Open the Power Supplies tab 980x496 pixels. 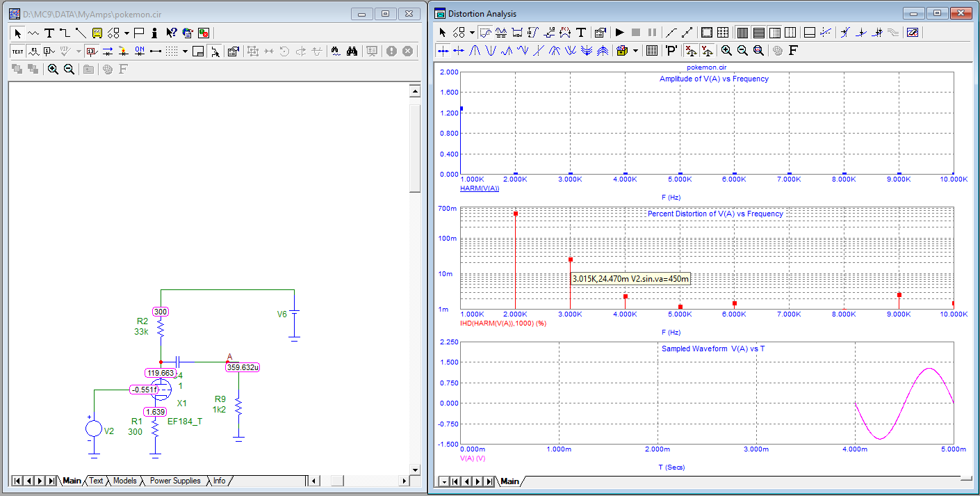pyautogui.click(x=175, y=481)
